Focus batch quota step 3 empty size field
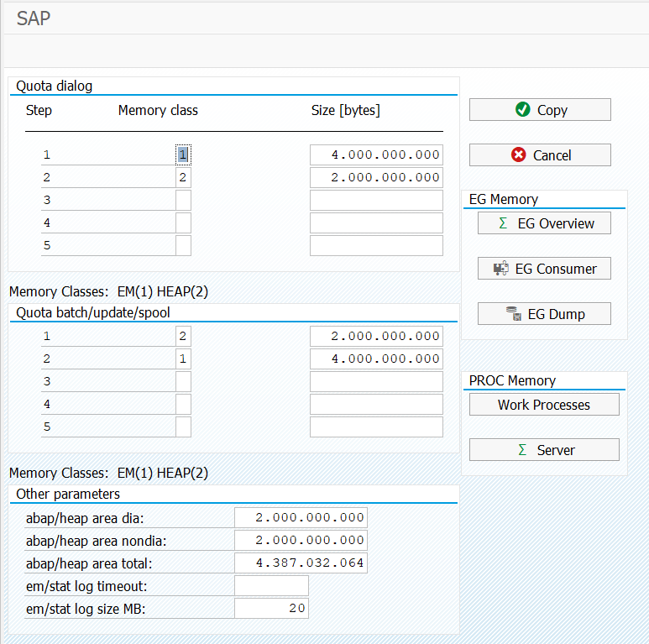Viewport: 649px width, 644px height. pyautogui.click(x=376, y=381)
